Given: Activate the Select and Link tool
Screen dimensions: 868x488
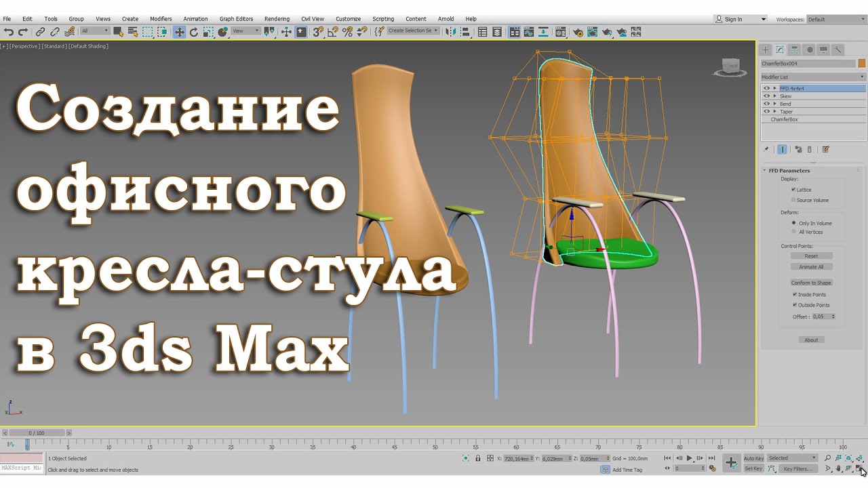Looking at the screenshot, I should [x=41, y=31].
